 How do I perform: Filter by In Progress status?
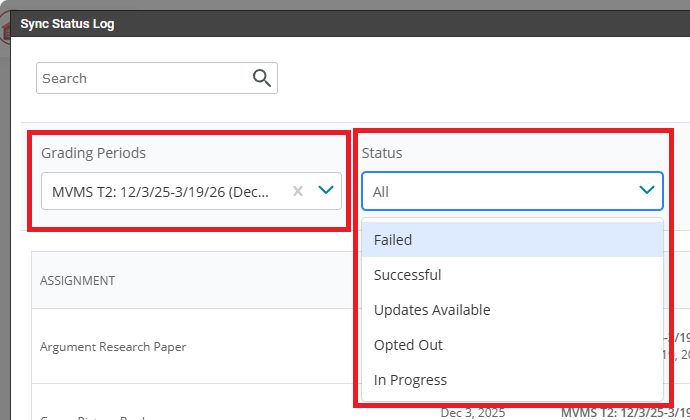(410, 380)
